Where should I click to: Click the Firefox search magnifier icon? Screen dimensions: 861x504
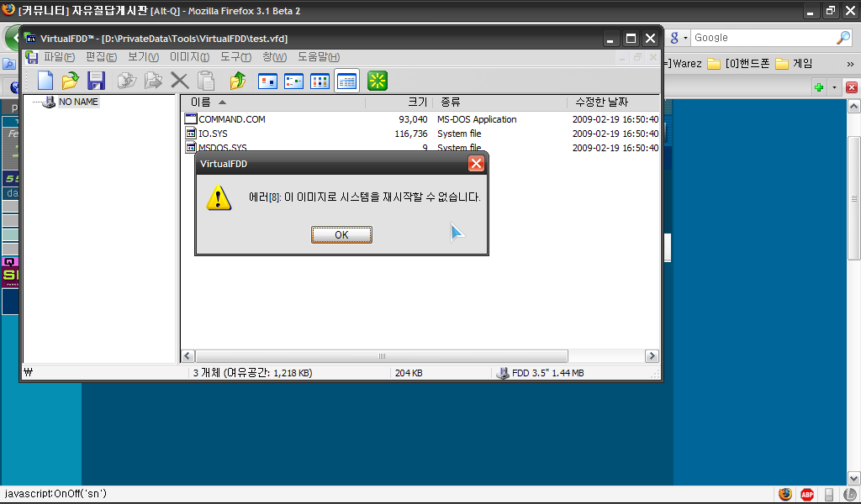coord(843,37)
